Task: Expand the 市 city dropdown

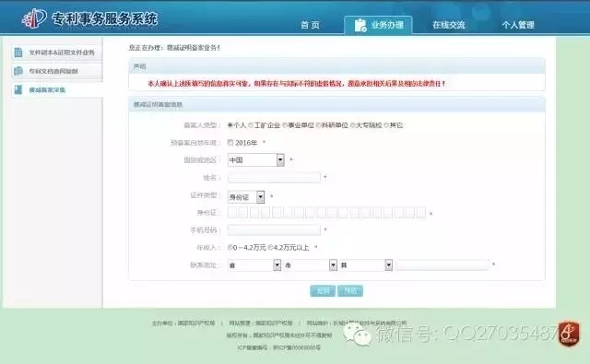Action: point(311,265)
